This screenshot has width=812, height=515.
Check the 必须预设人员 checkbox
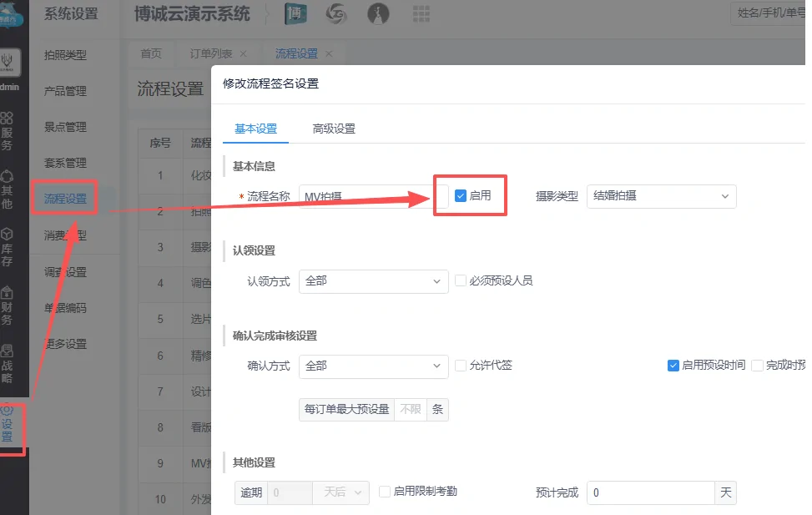pos(461,281)
